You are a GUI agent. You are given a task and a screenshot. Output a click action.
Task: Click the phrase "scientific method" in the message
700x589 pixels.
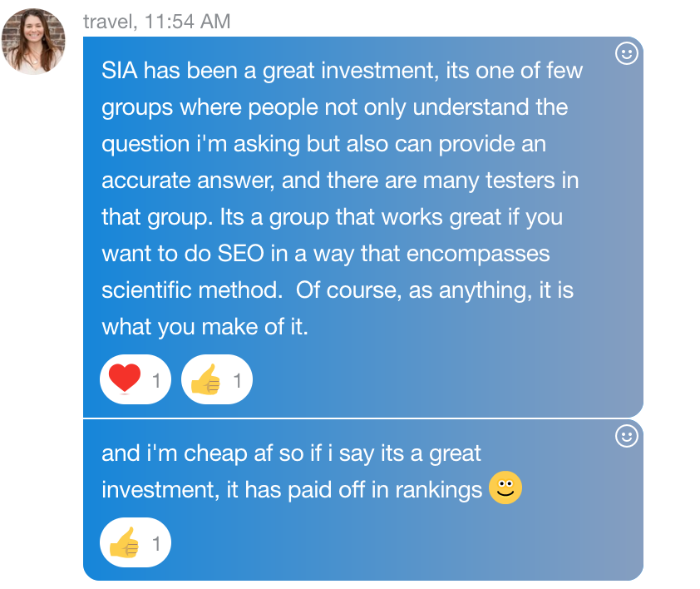pos(188,290)
